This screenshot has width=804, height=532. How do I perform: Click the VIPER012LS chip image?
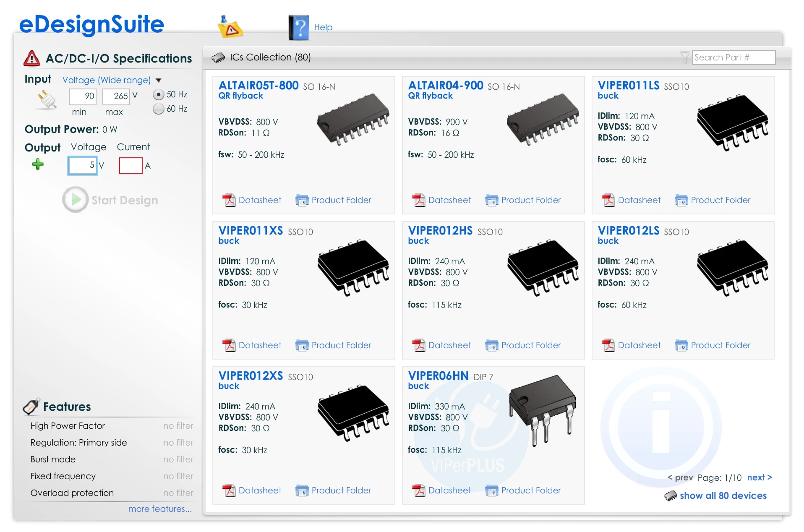733,268
